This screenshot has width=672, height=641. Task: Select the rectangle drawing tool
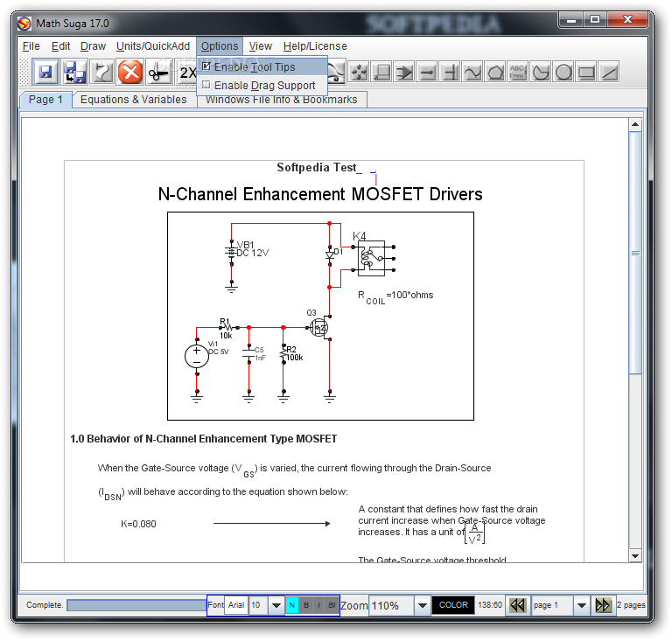pyautogui.click(x=586, y=72)
